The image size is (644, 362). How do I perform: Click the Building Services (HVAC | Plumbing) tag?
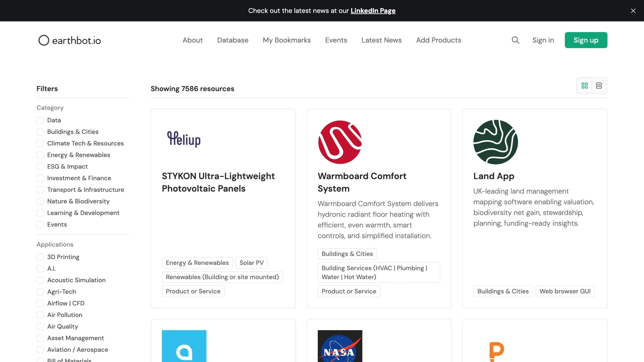[x=379, y=273]
